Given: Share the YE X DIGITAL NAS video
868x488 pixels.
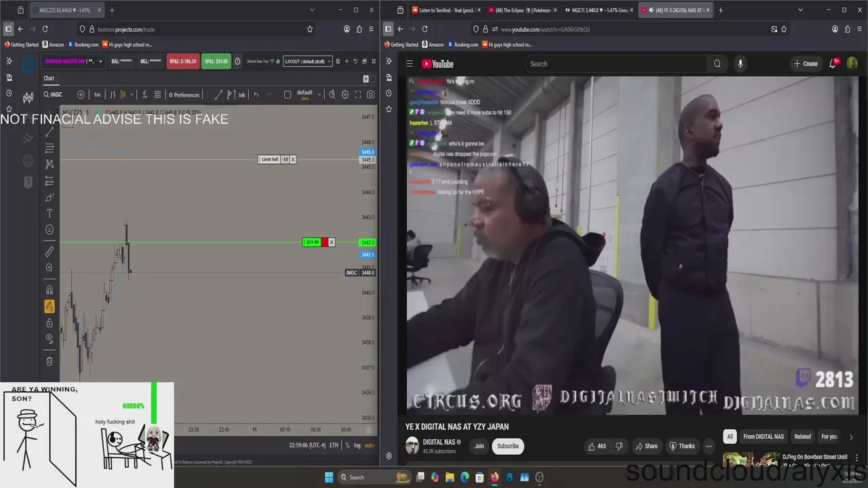Looking at the screenshot, I should 646,446.
